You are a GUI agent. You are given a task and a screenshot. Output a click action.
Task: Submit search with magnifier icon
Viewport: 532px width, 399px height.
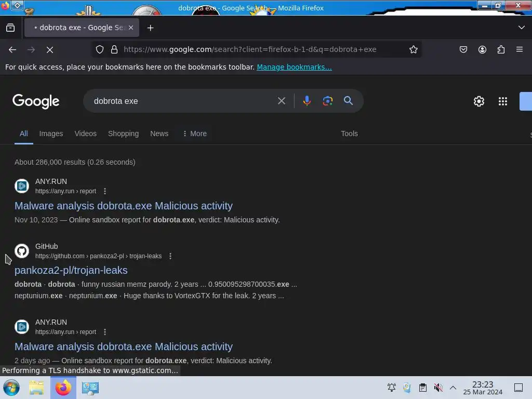point(348,100)
